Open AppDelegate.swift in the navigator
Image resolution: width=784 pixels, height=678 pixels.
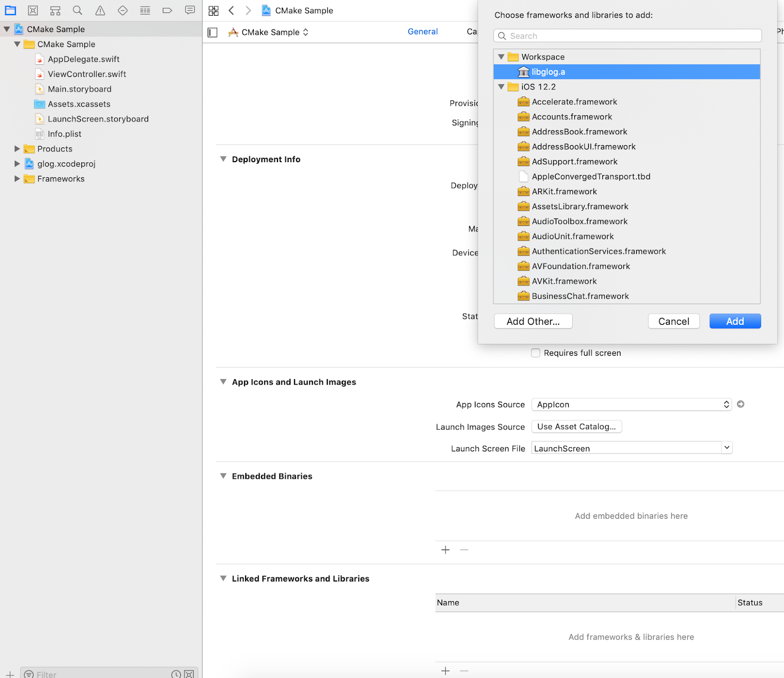84,59
